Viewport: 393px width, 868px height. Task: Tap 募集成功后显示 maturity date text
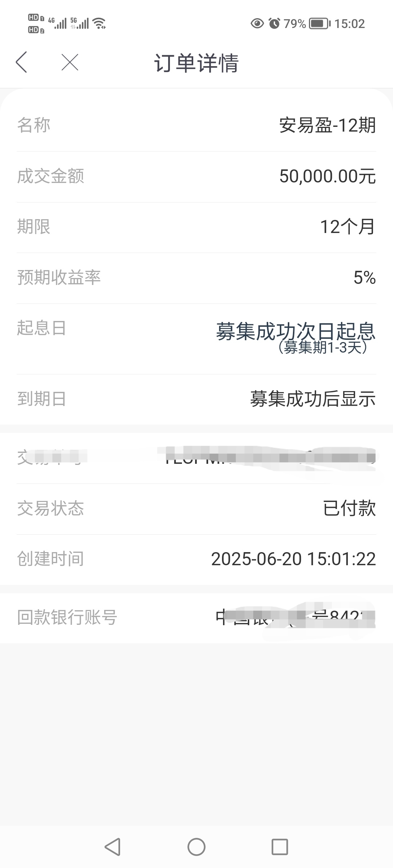click(313, 399)
